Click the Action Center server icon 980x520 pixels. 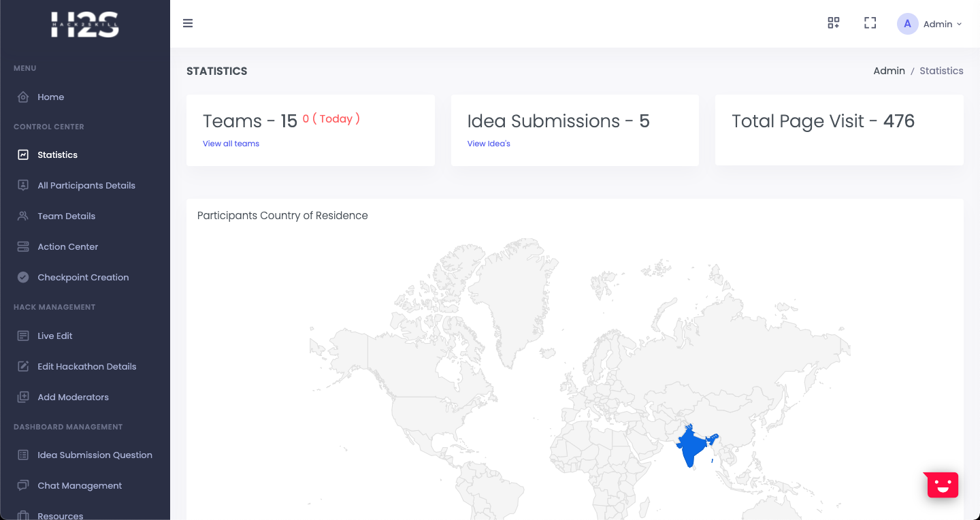coord(23,247)
